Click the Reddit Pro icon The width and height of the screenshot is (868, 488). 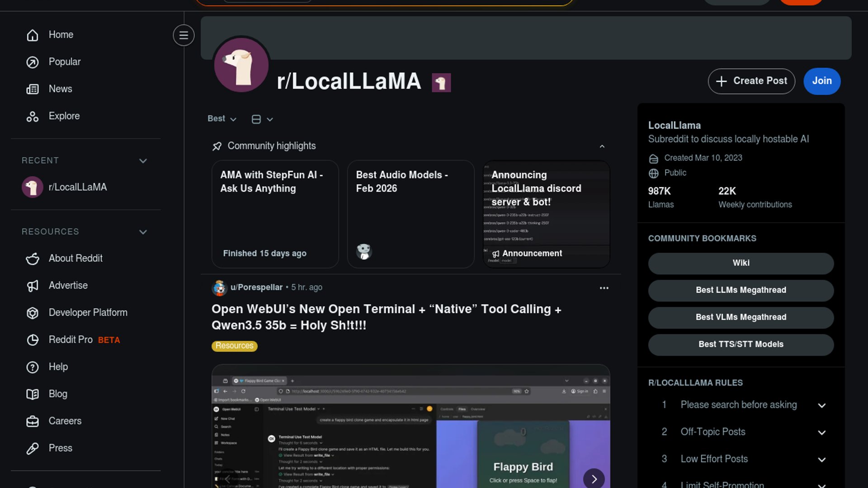(33, 340)
